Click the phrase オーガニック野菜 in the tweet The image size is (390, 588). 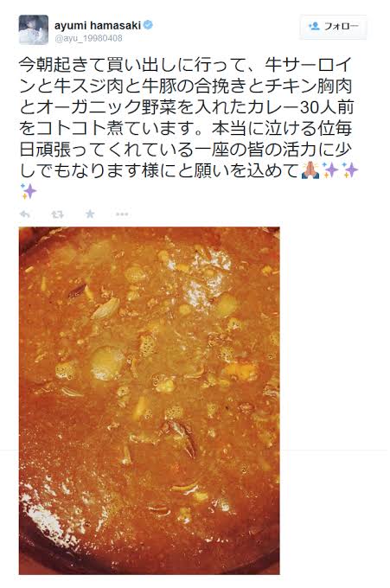click(x=106, y=108)
